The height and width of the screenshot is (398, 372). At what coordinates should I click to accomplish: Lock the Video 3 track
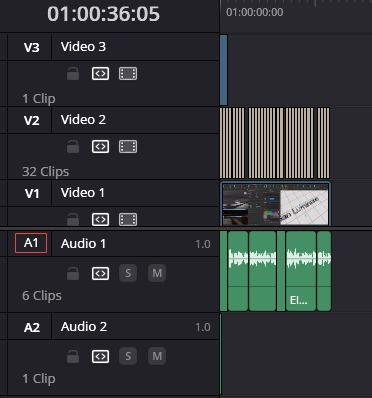(x=73, y=74)
